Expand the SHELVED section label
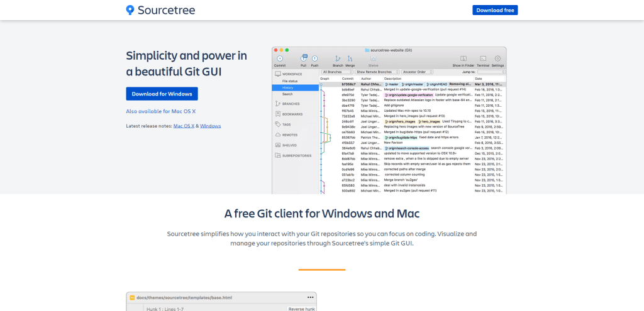Image resolution: width=644 pixels, height=311 pixels. tap(289, 145)
